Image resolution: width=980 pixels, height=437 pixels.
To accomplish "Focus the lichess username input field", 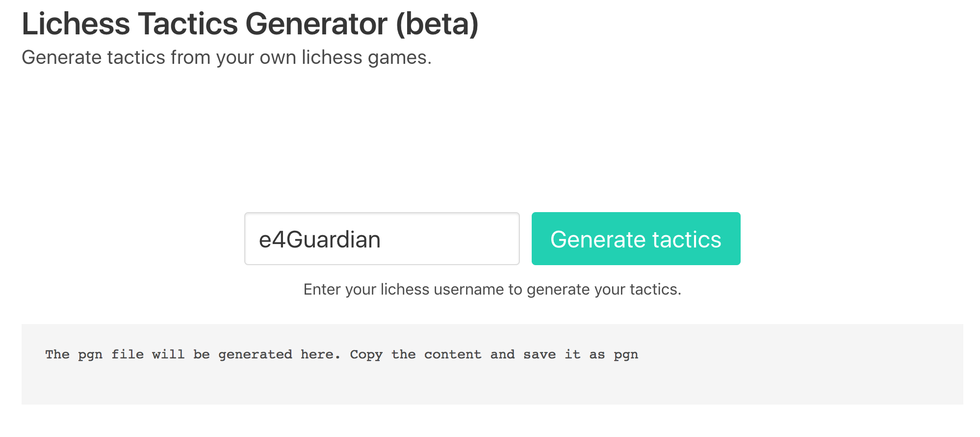I will (382, 239).
